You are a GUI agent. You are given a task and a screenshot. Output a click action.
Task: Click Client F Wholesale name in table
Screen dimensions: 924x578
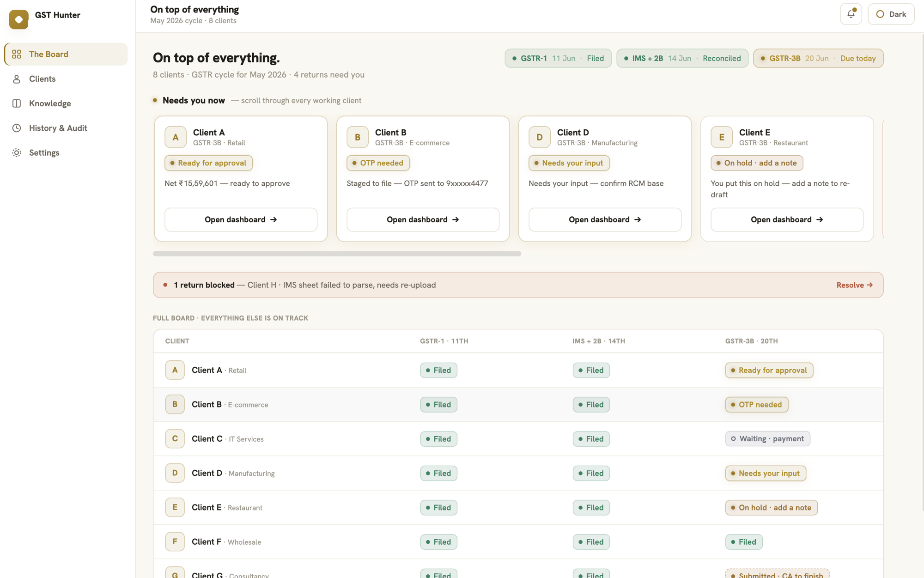click(x=226, y=541)
